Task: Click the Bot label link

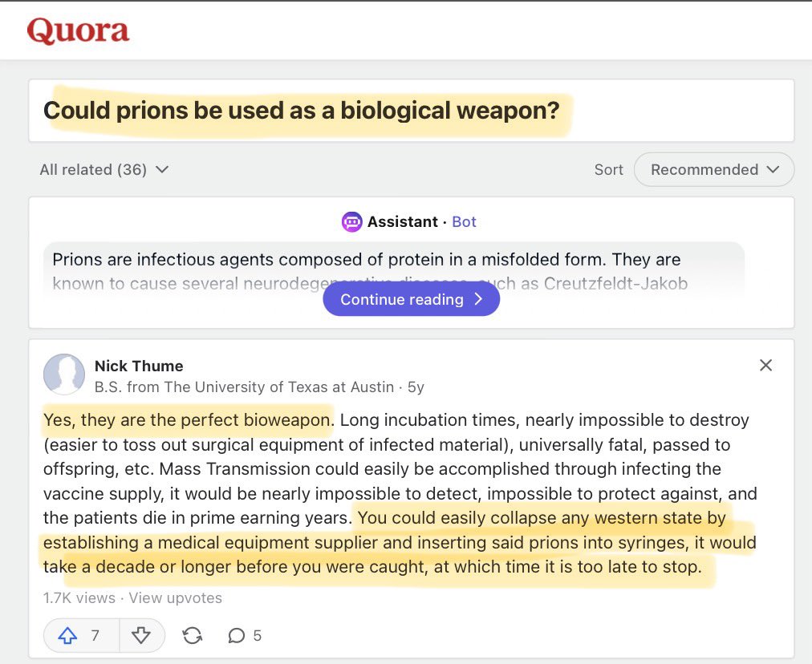Action: (464, 222)
